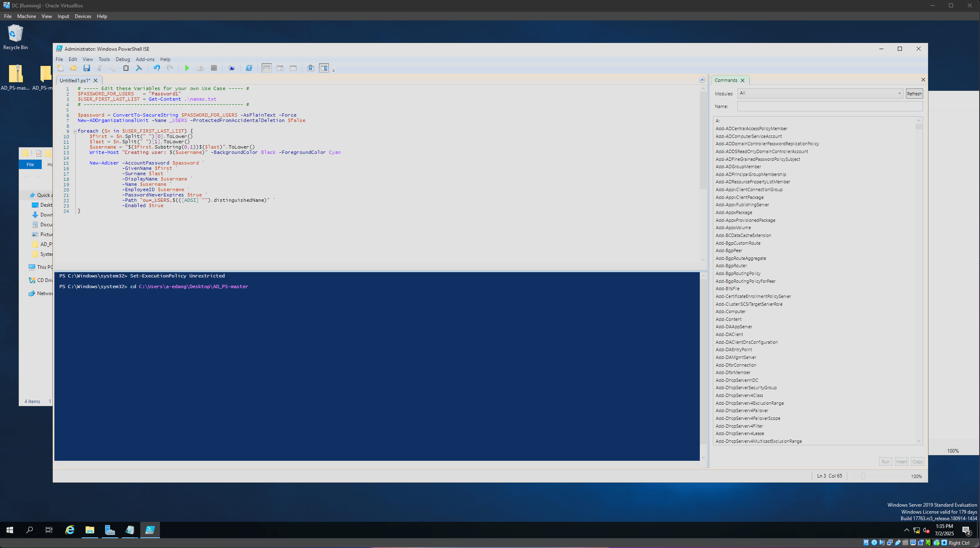Viewport: 980px width, 548px height.
Task: Click the Run button in Commands pane
Action: pyautogui.click(x=886, y=462)
